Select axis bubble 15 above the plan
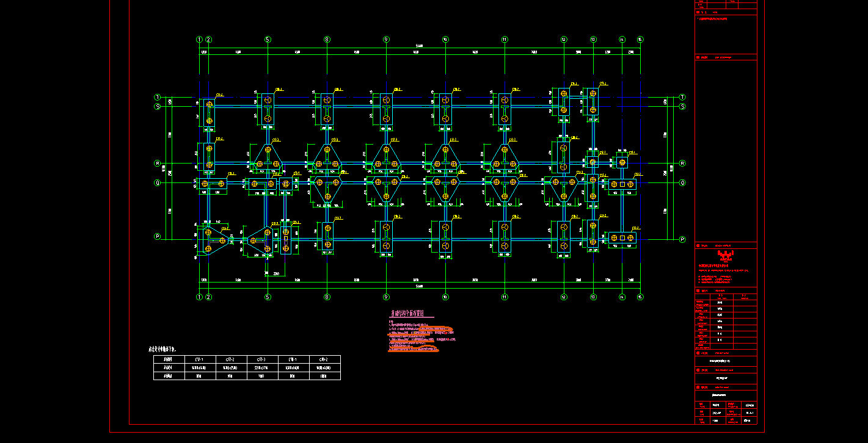868x443 pixels. coord(640,40)
